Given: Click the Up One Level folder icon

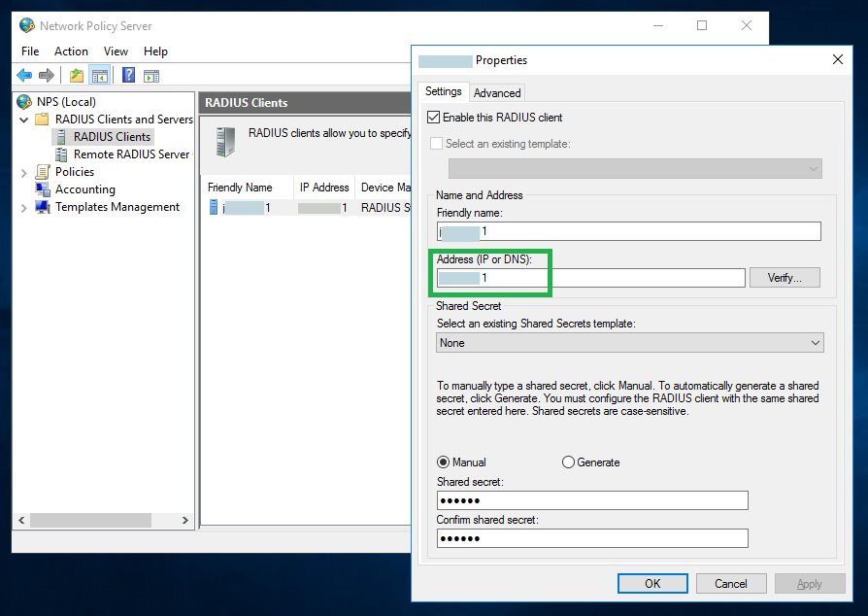Looking at the screenshot, I should pyautogui.click(x=76, y=76).
